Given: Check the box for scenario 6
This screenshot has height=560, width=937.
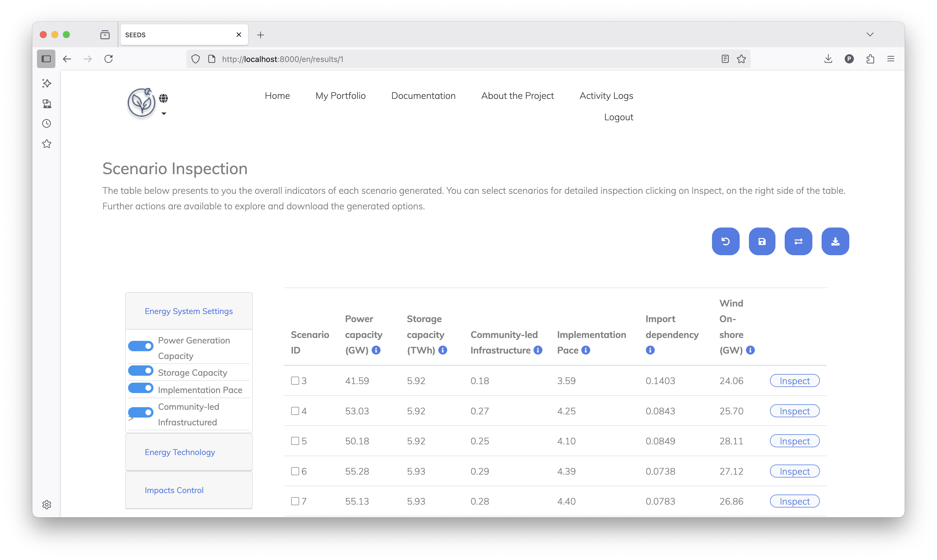Looking at the screenshot, I should [x=295, y=471].
